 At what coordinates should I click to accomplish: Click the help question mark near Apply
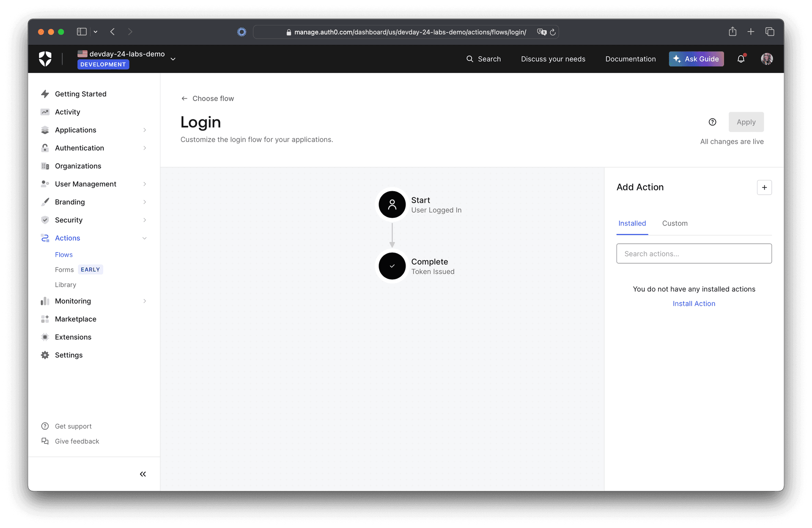tap(712, 122)
